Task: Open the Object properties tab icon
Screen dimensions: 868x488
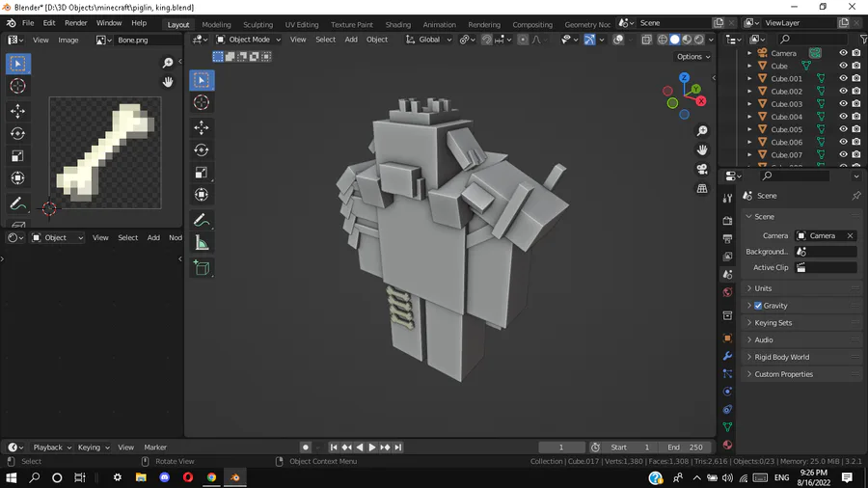Action: click(x=727, y=339)
